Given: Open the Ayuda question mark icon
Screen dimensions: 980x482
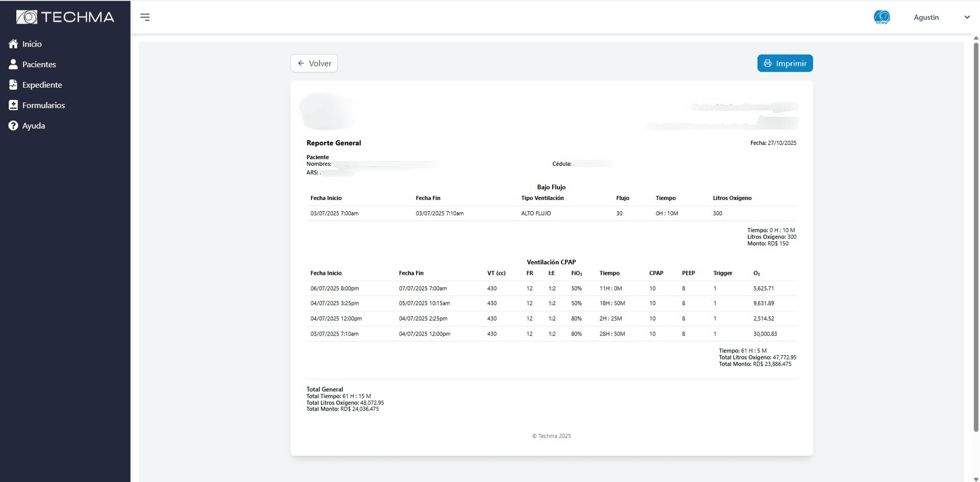Looking at the screenshot, I should (x=13, y=125).
